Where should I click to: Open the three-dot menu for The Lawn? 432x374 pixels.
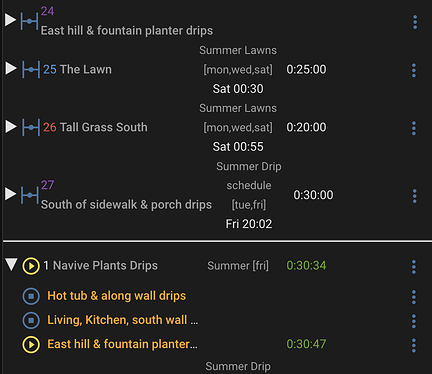(414, 71)
